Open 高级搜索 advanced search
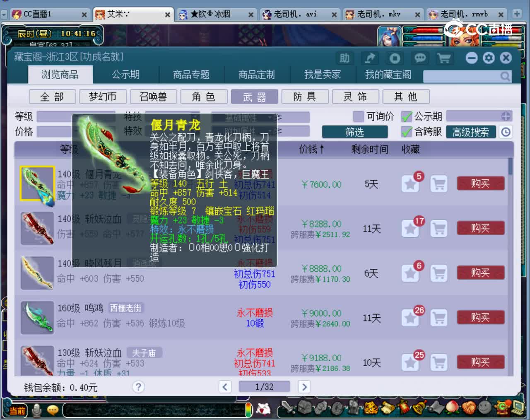This screenshot has height=420, width=530. pyautogui.click(x=471, y=132)
